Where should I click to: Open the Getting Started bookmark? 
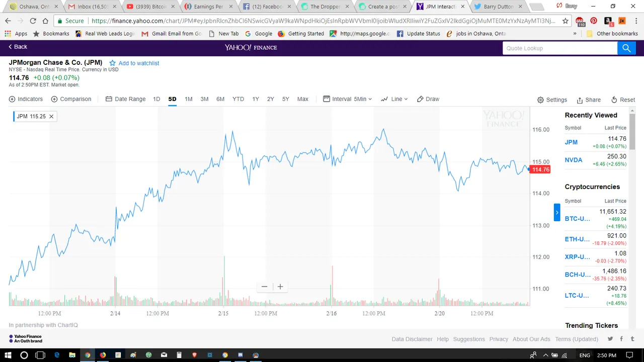tap(300, 34)
